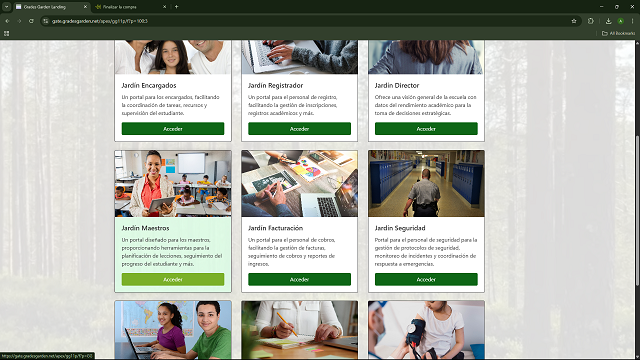The height and width of the screenshot is (360, 640).
Task: Click the Jardín Director description text
Action: point(426,105)
